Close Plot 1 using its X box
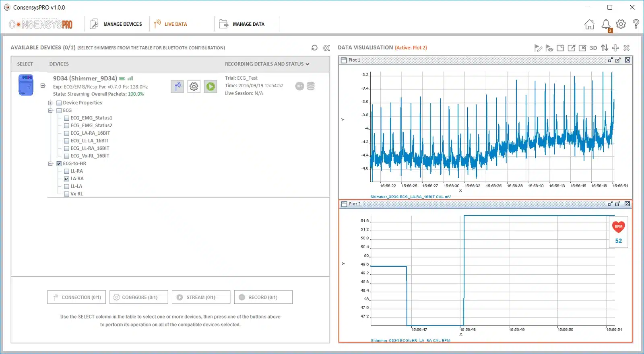This screenshot has height=354, width=644. (627, 60)
